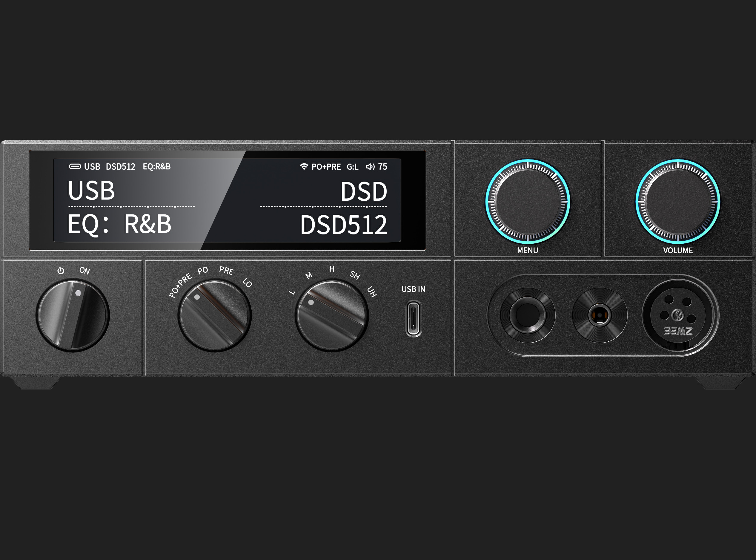Image resolution: width=756 pixels, height=560 pixels.
Task: Click the USB-C port under USB IN
Action: point(413,319)
